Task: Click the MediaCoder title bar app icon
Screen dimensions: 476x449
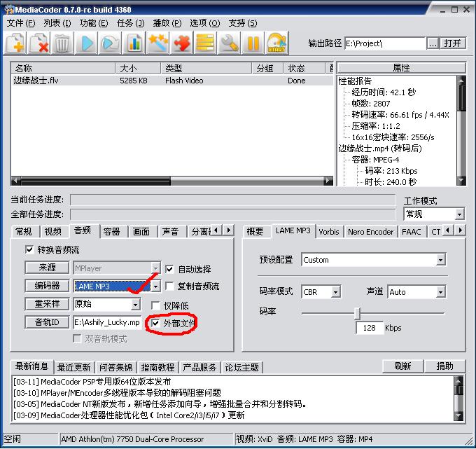Action: (x=9, y=9)
